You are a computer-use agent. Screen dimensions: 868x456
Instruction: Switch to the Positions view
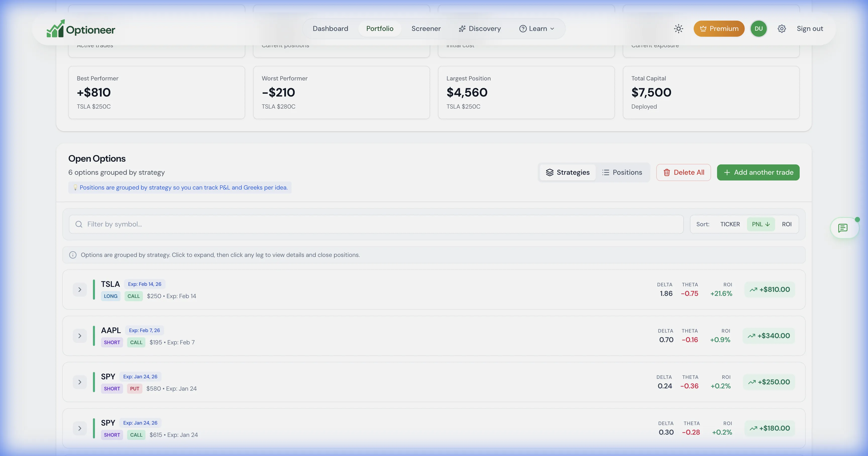622,172
